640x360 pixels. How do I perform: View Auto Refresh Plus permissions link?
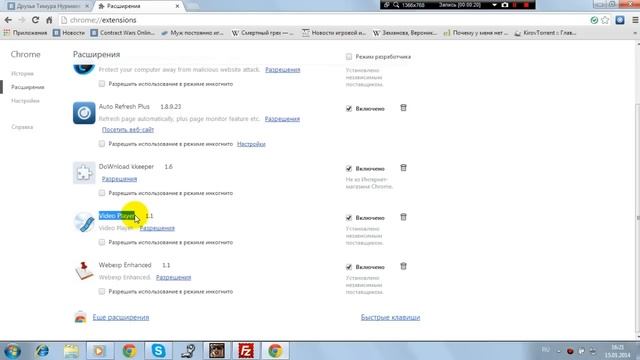pos(282,119)
